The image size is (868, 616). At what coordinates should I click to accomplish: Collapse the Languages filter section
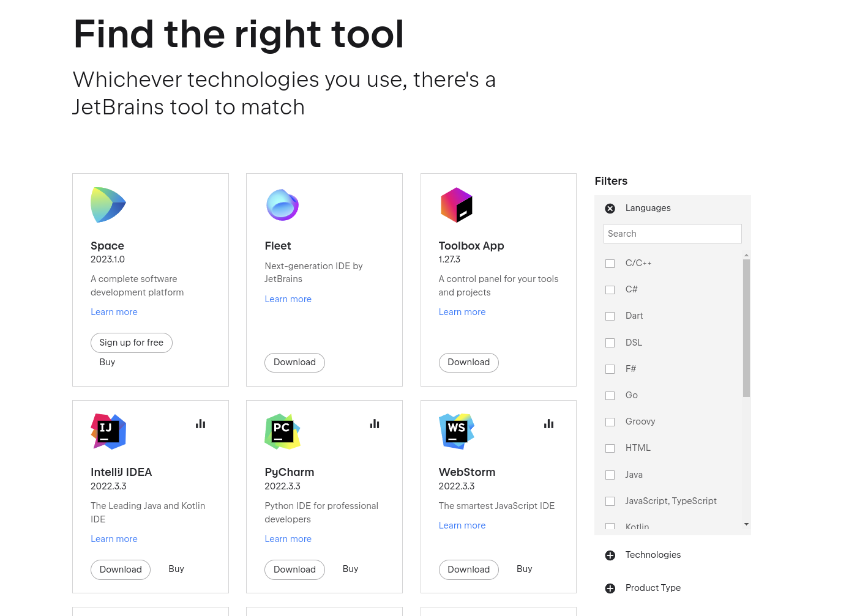610,209
